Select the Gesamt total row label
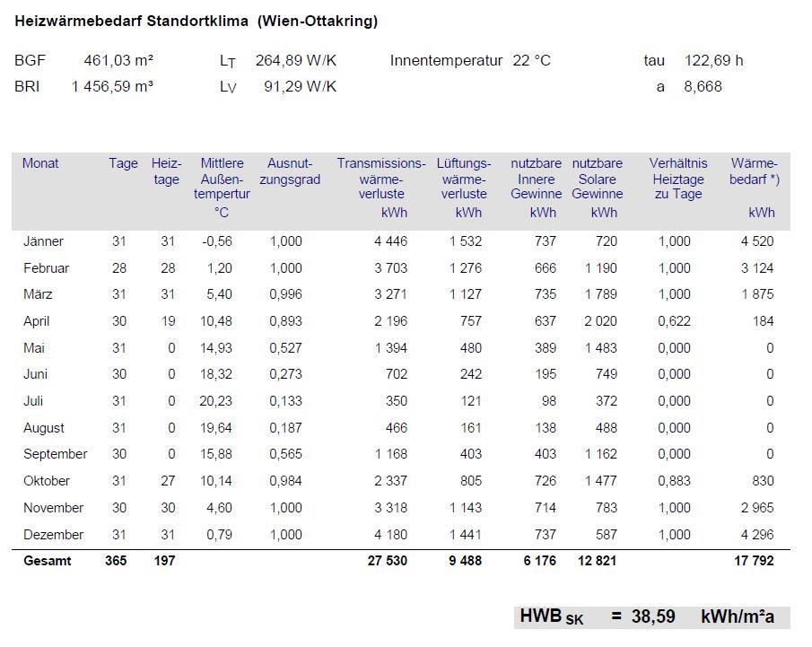The height and width of the screenshot is (647, 812). coord(47,561)
